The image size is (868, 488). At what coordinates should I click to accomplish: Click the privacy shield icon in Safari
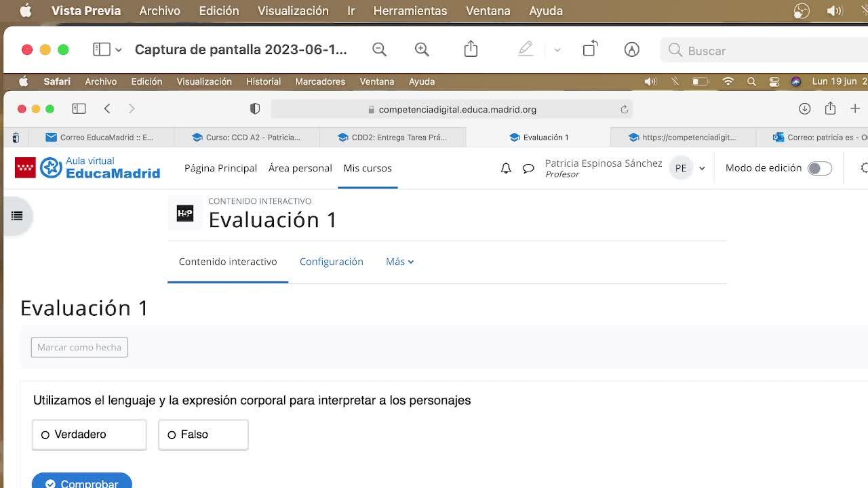pos(255,108)
